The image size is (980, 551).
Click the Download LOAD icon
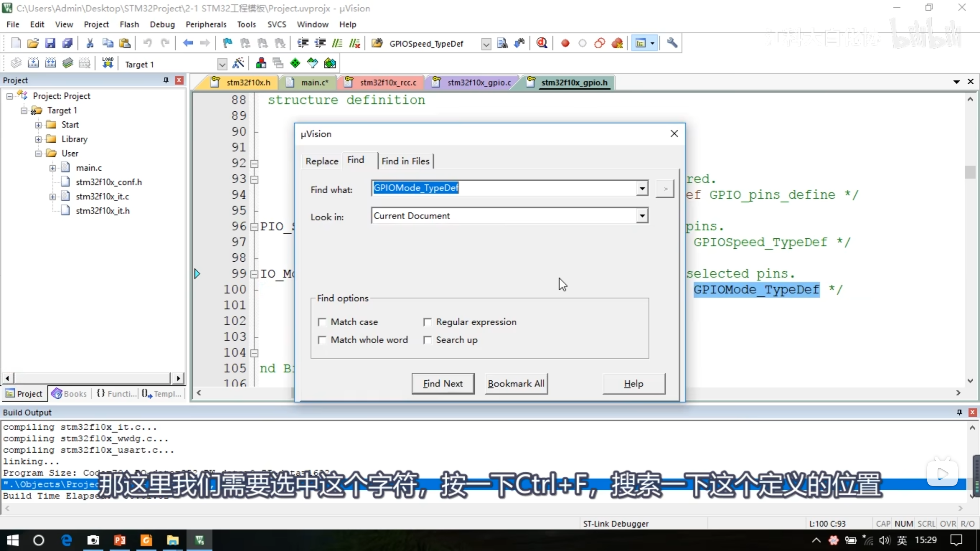(x=108, y=64)
